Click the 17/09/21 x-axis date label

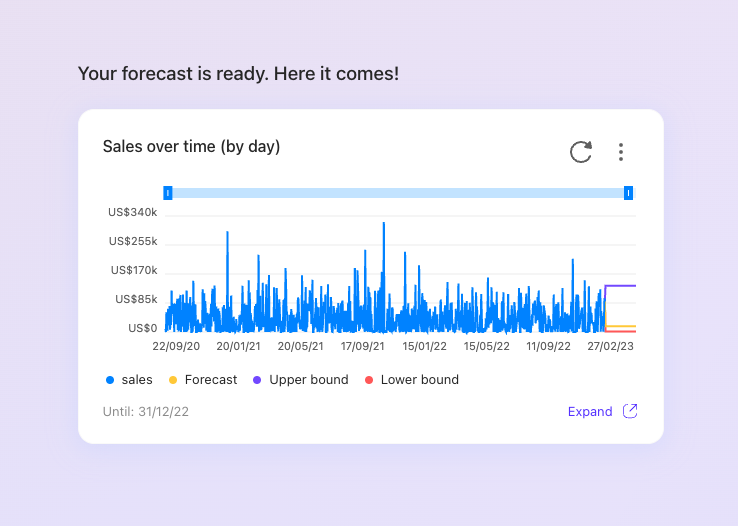pyautogui.click(x=363, y=346)
